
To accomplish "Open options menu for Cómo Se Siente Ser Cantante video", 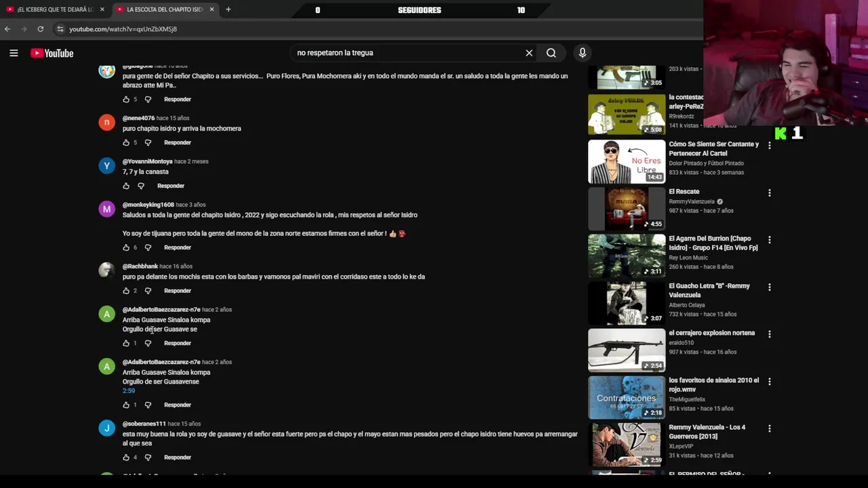I will tap(769, 146).
